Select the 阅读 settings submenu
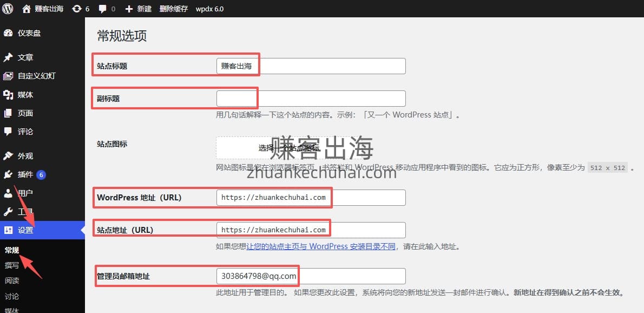This screenshot has height=313, width=644. pos(12,281)
